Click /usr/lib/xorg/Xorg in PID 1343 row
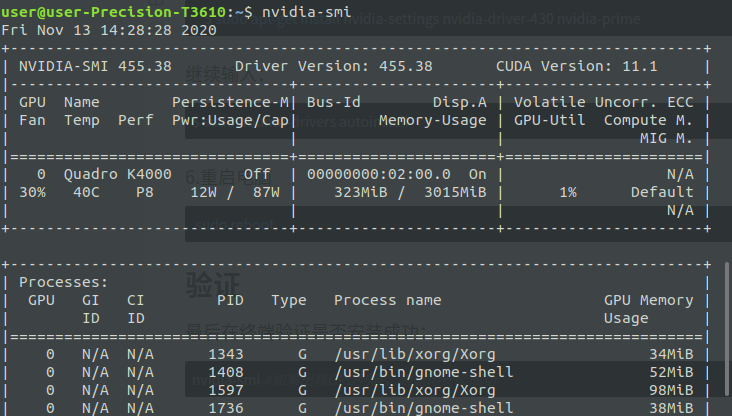732x416 pixels. coord(415,354)
